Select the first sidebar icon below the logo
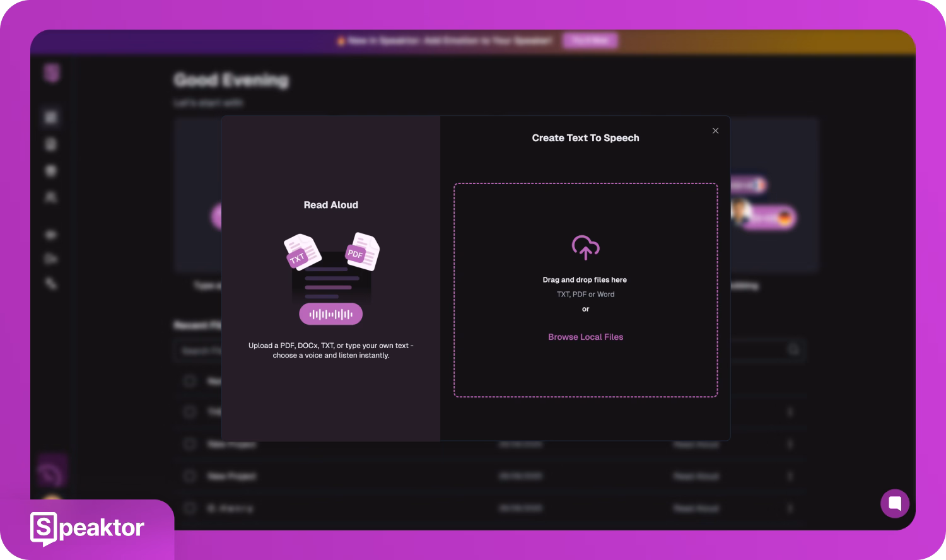Screen dimensions: 946x560 (x=51, y=117)
